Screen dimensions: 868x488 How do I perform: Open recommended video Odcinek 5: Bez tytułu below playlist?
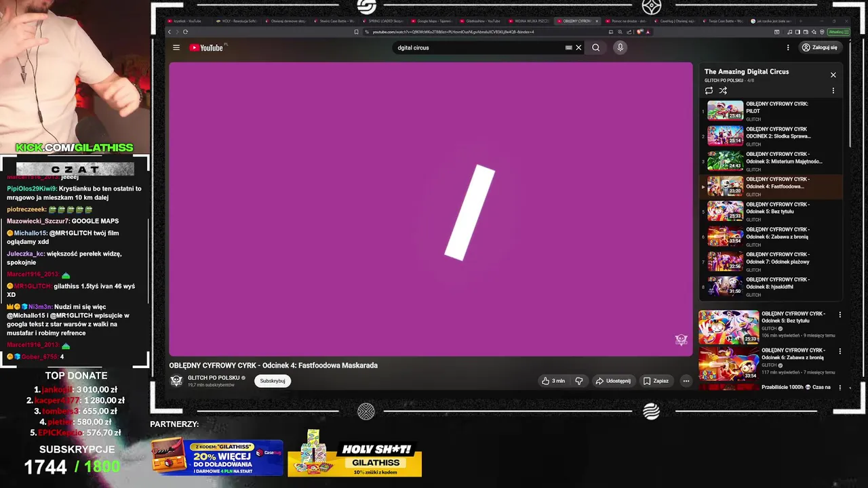[x=766, y=327]
